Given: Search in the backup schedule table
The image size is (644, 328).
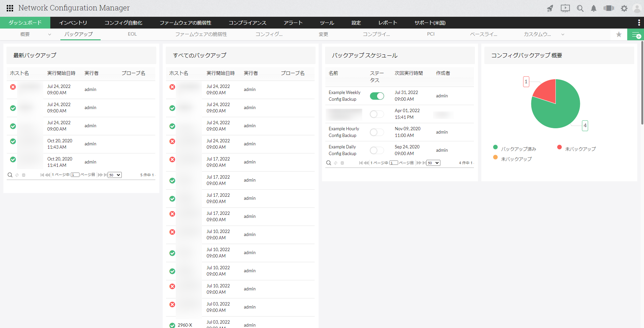Looking at the screenshot, I should click(329, 163).
